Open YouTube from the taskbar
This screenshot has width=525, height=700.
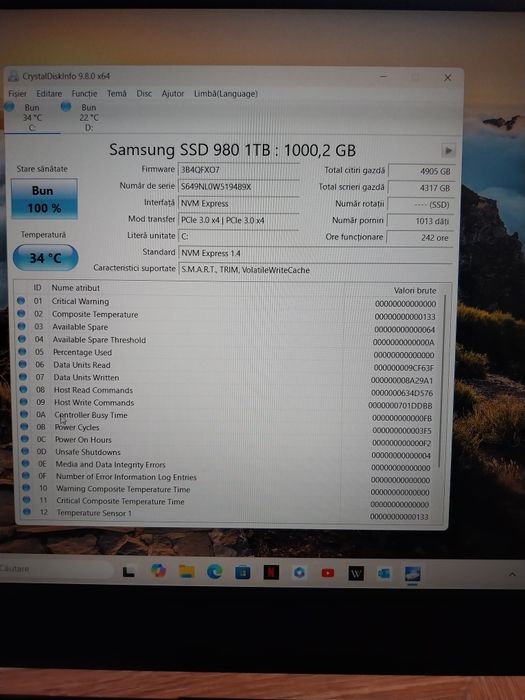[x=328, y=573]
